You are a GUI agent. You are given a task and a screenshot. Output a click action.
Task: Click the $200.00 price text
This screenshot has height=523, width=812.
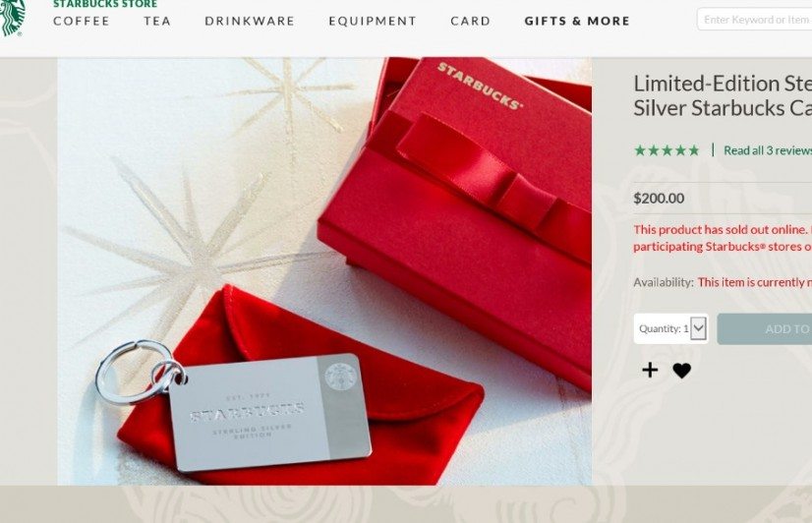[x=659, y=199]
